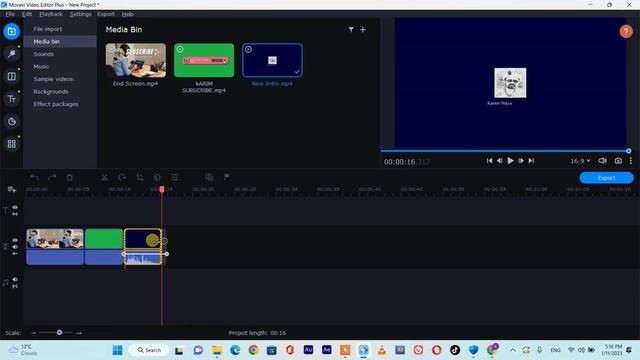Add a marker with the flag icon

(227, 177)
